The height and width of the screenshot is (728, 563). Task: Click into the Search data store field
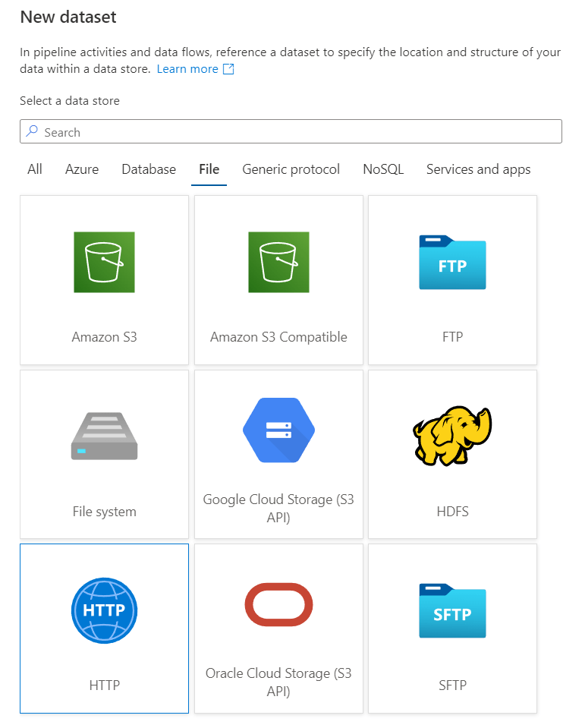click(296, 132)
